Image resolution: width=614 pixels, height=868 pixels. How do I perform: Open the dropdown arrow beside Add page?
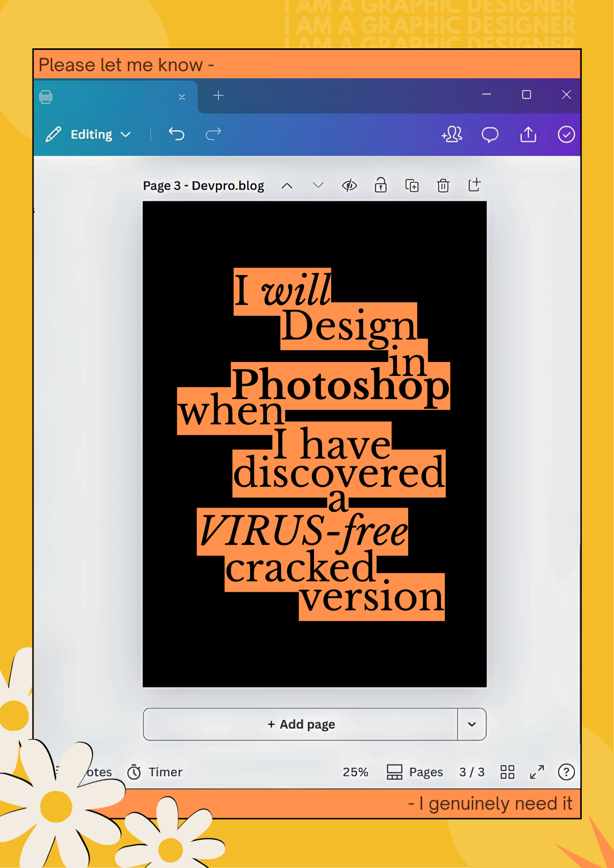coord(472,724)
